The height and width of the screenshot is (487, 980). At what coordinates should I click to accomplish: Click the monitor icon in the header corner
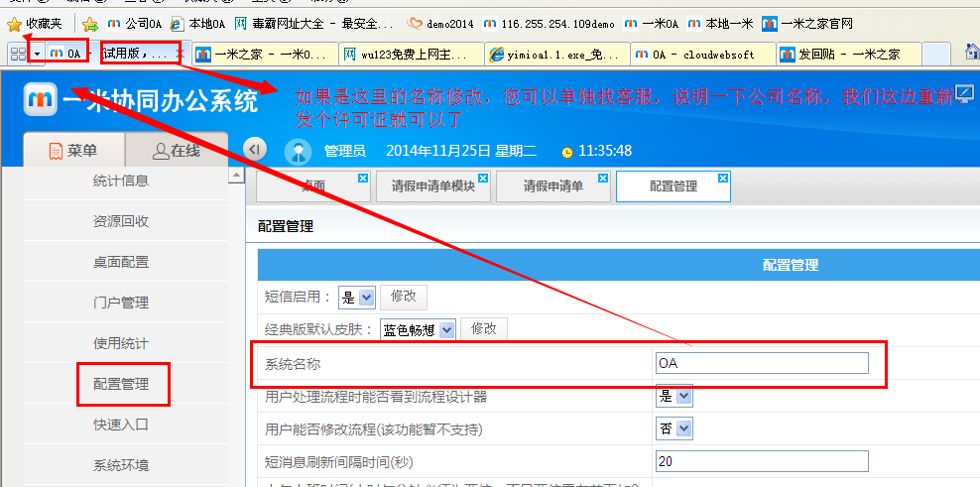966,94
